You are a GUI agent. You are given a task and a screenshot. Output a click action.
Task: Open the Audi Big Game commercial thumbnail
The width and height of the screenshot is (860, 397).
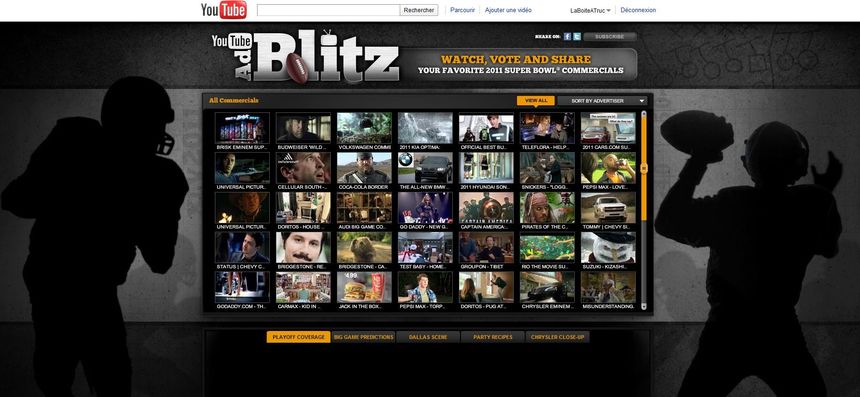364,207
